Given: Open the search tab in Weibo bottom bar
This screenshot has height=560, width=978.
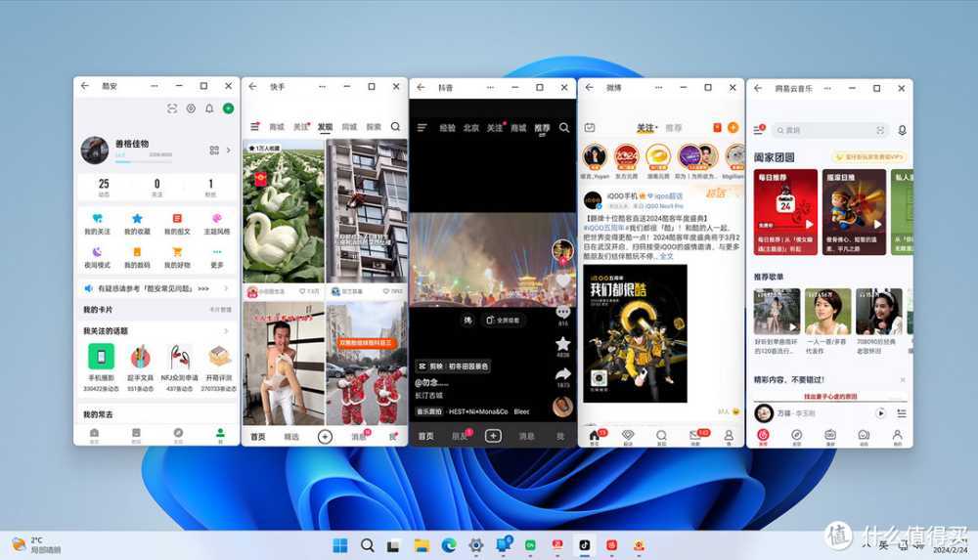Looking at the screenshot, I should click(661, 436).
